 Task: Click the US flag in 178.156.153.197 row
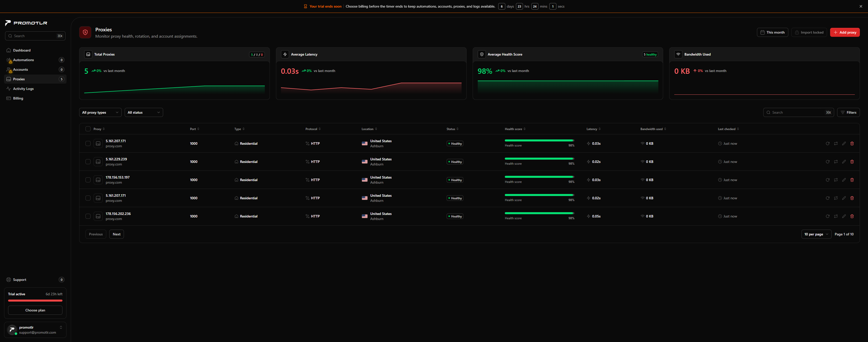364,180
